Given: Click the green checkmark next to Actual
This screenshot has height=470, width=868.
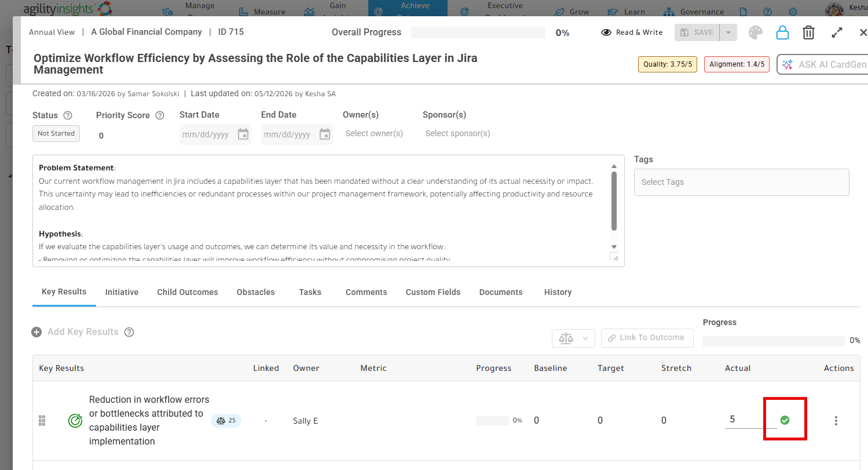Looking at the screenshot, I should pos(785,420).
